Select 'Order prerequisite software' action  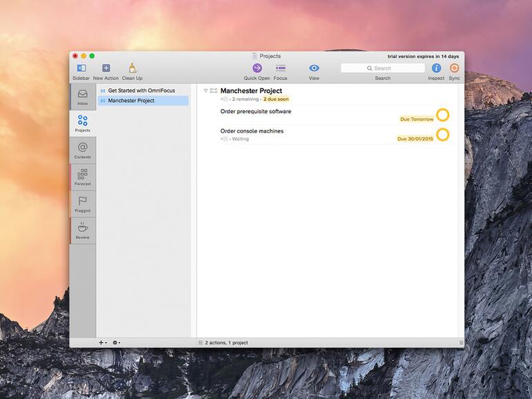click(256, 112)
